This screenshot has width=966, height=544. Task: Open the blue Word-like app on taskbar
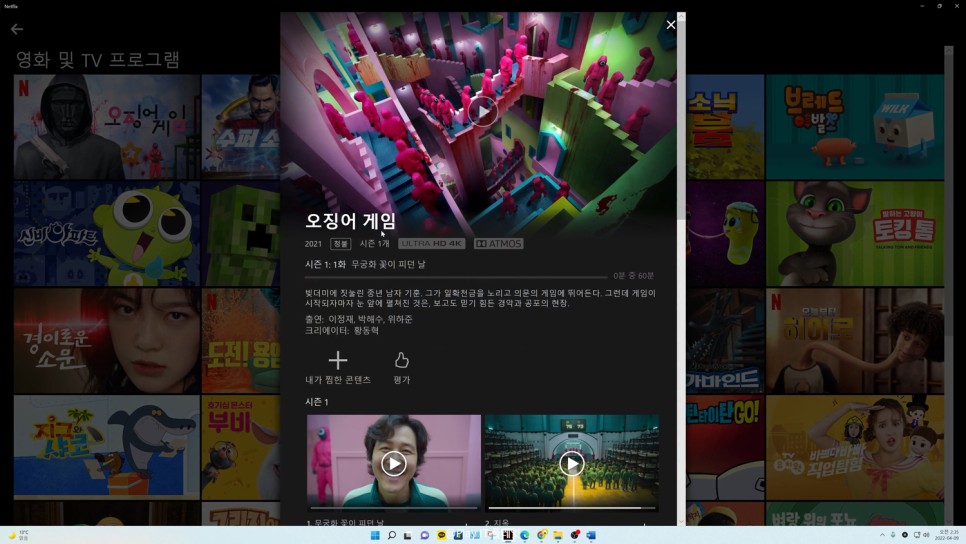coord(591,535)
